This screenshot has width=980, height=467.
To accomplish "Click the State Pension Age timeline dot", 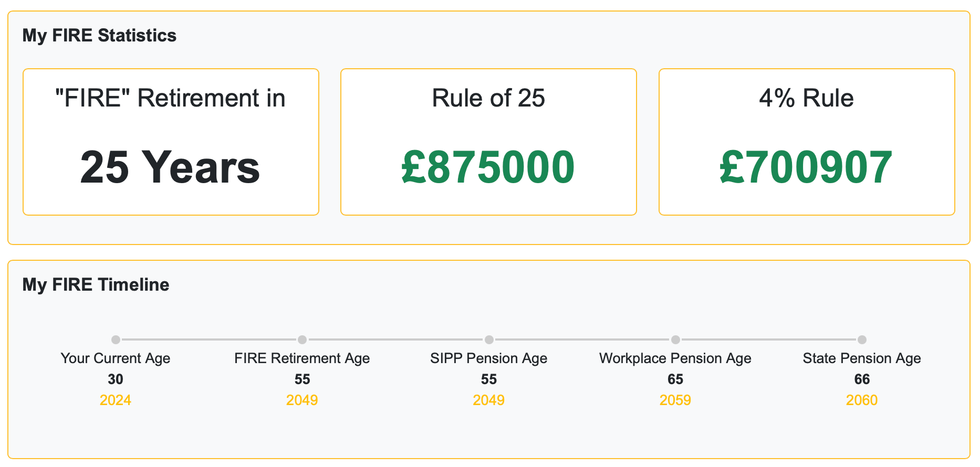I will [862, 339].
